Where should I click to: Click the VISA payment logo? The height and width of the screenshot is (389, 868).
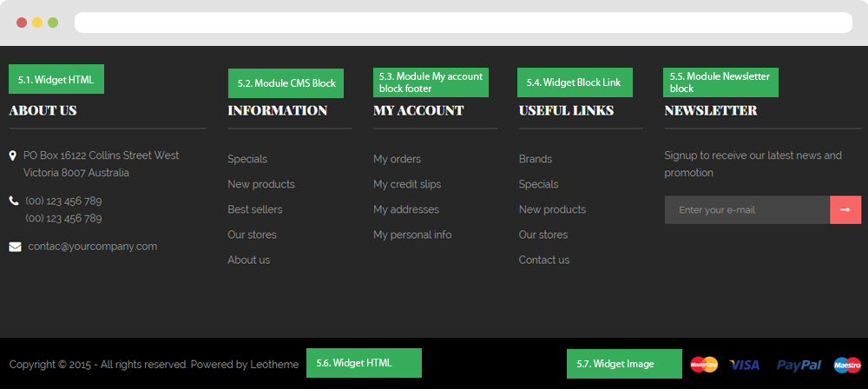744,365
